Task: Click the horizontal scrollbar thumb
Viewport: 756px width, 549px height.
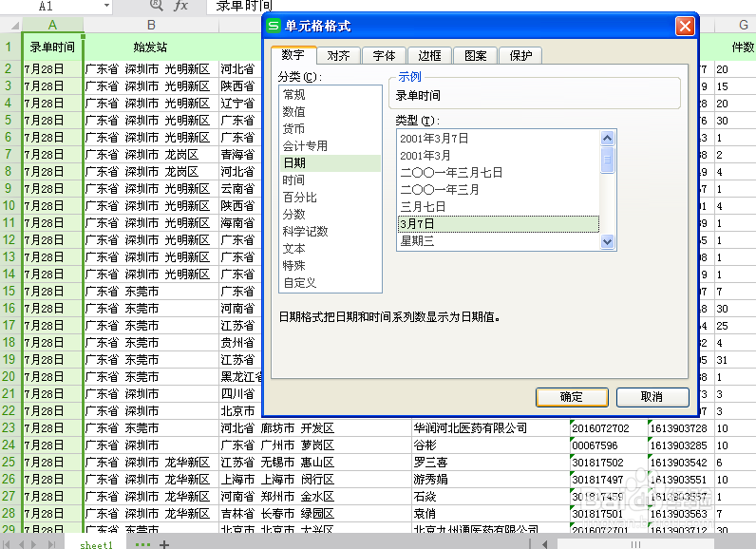Action: (x=635, y=544)
